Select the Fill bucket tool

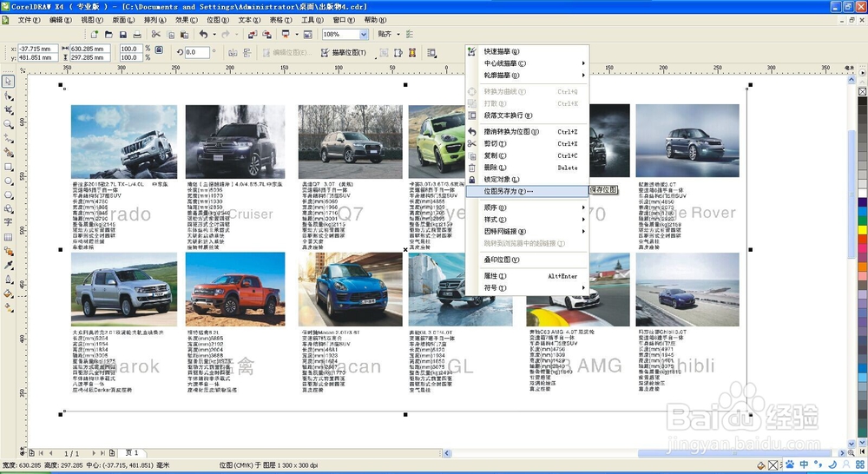pyautogui.click(x=9, y=293)
